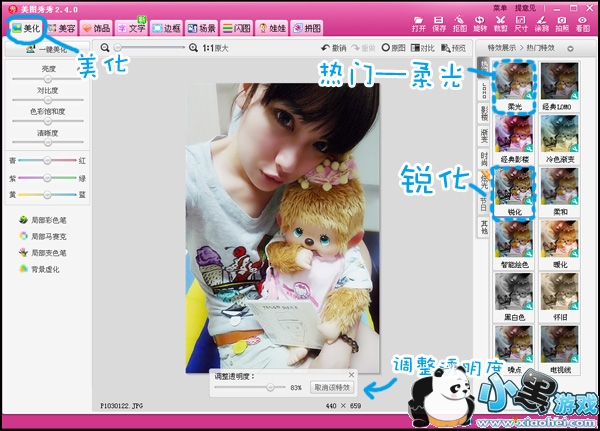Select the 局部马赛克 mosaic tool

tap(43, 237)
